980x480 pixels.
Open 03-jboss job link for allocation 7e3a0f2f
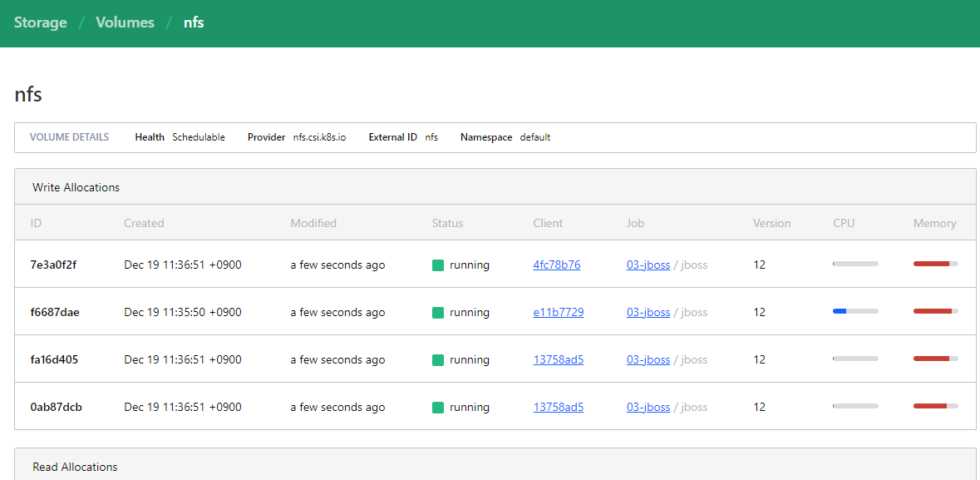(x=648, y=265)
